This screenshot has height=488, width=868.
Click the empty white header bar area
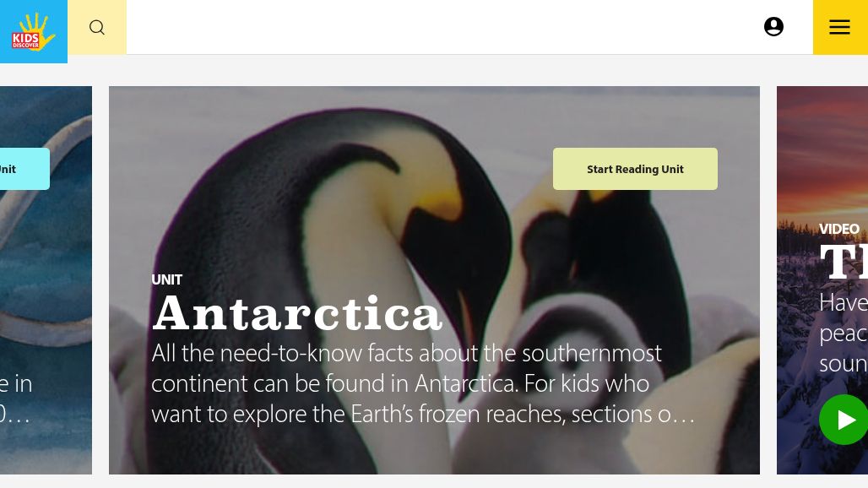tap(442, 27)
